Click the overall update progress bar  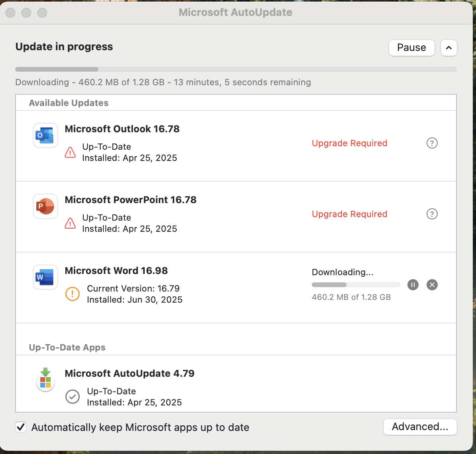coord(236,69)
